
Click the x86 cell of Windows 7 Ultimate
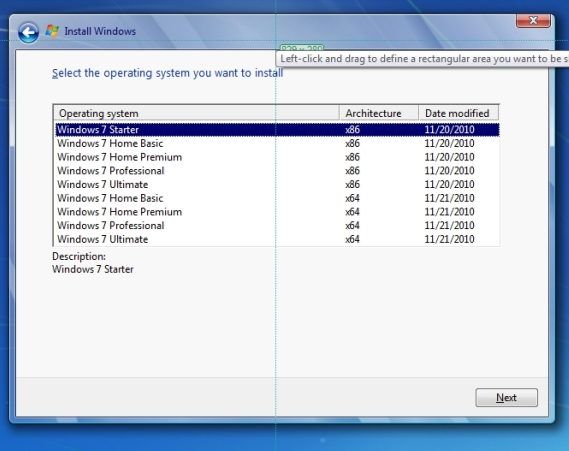[x=352, y=185]
